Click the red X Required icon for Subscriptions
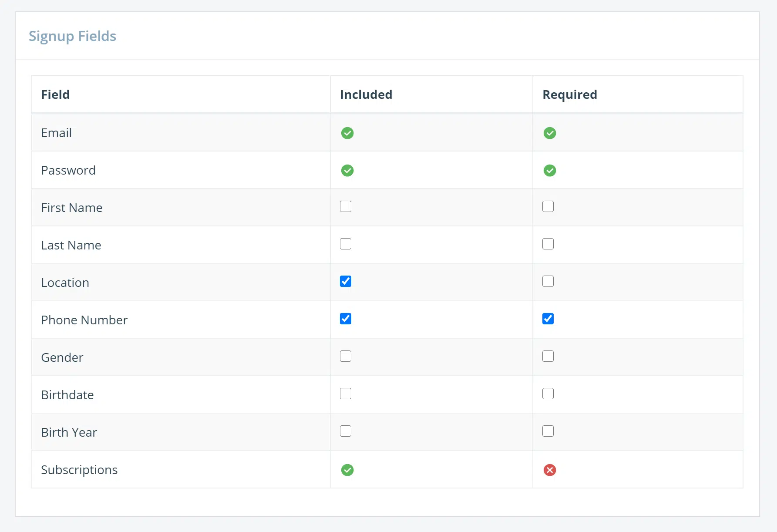 tap(550, 470)
